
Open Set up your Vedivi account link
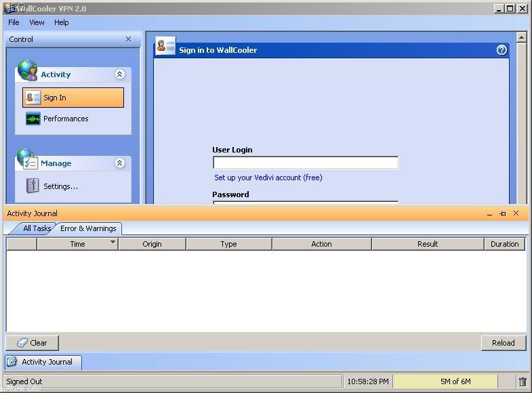coord(268,178)
